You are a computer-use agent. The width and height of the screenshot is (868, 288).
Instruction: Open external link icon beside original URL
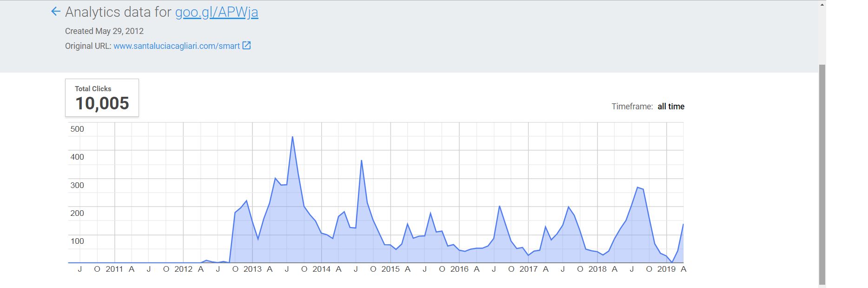click(x=247, y=46)
